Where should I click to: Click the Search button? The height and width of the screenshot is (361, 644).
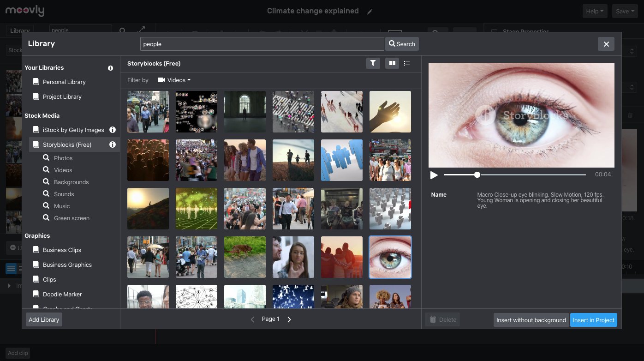[402, 44]
